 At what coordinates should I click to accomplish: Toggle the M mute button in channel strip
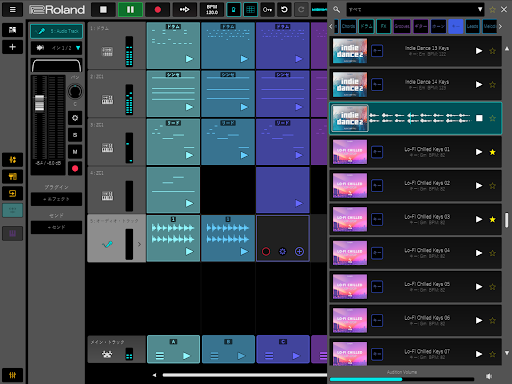(x=75, y=152)
